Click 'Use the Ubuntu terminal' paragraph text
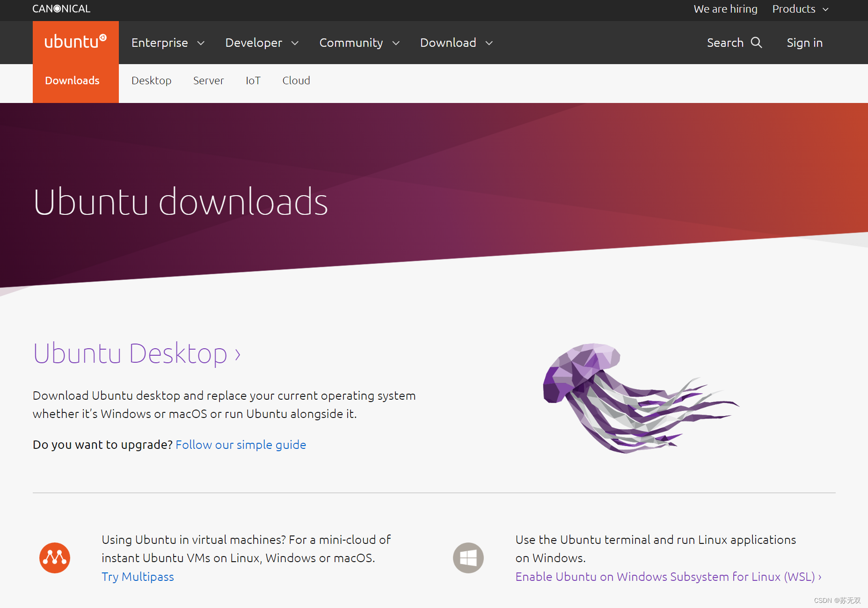The height and width of the screenshot is (608, 868). (656, 549)
